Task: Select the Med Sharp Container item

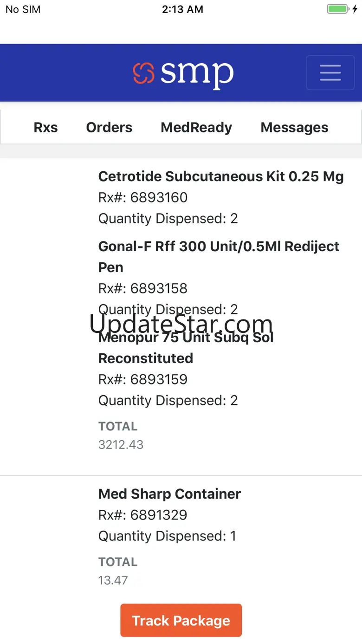Action: click(169, 494)
